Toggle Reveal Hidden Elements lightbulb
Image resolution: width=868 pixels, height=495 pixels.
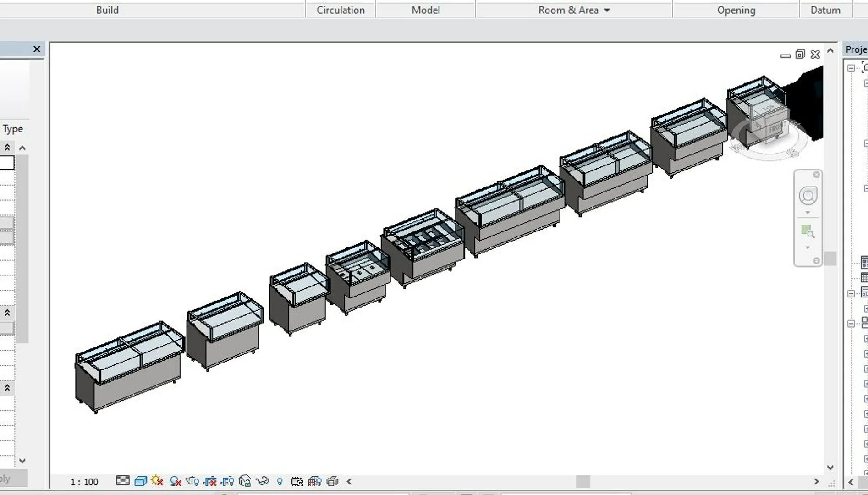pos(280,481)
